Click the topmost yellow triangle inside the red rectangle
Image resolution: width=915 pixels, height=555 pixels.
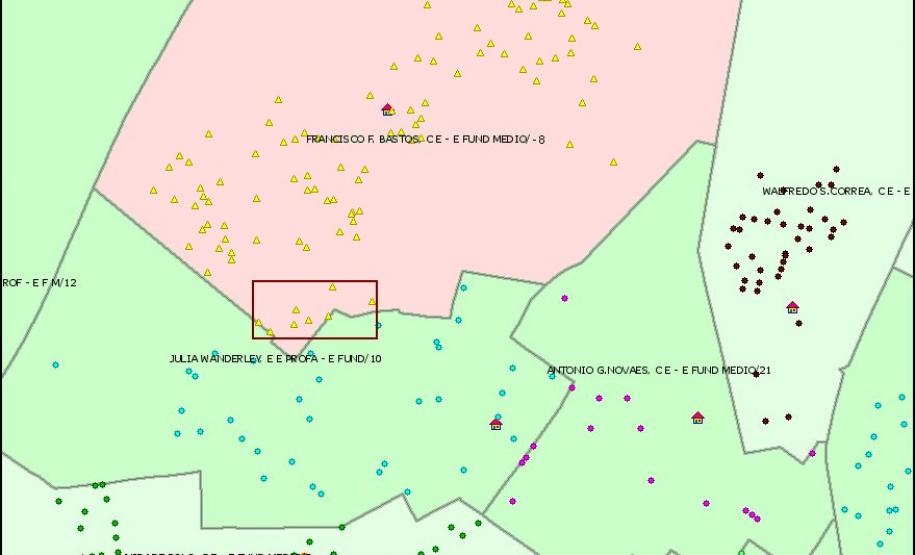point(333,287)
